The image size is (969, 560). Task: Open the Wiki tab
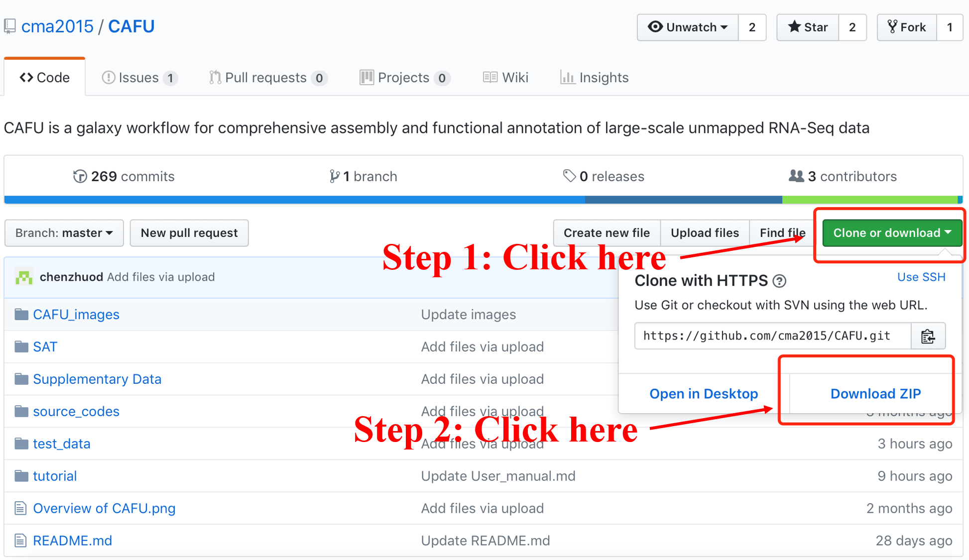[505, 78]
